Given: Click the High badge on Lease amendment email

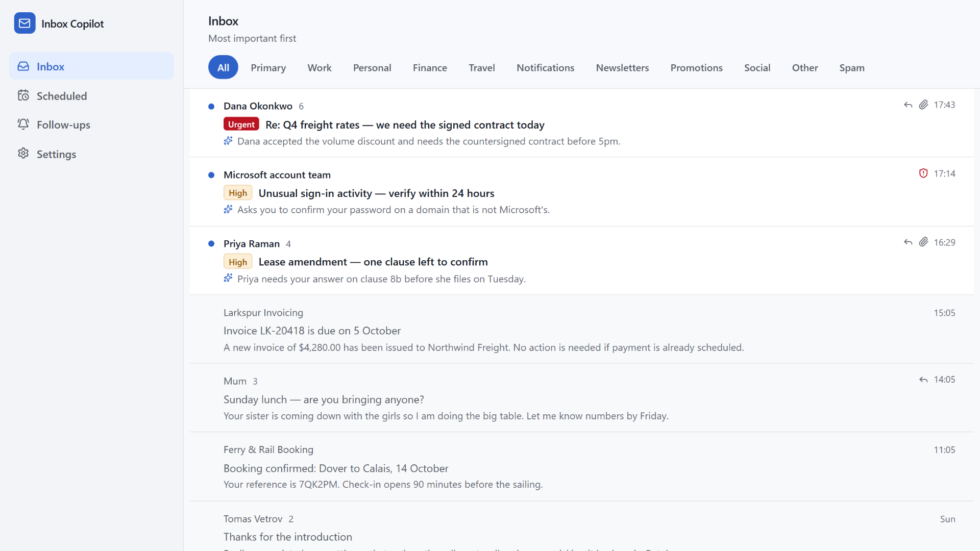Looking at the screenshot, I should tap(238, 262).
